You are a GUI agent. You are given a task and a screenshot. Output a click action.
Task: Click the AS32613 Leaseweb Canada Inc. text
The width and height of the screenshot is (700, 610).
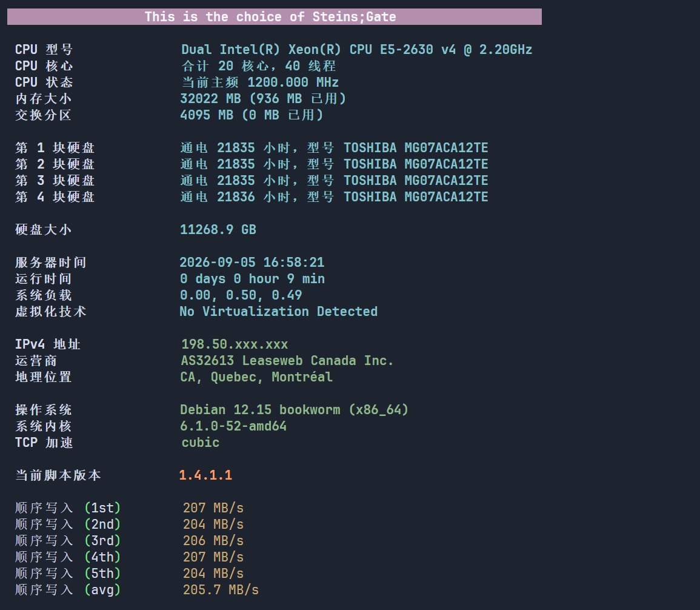[x=287, y=361]
